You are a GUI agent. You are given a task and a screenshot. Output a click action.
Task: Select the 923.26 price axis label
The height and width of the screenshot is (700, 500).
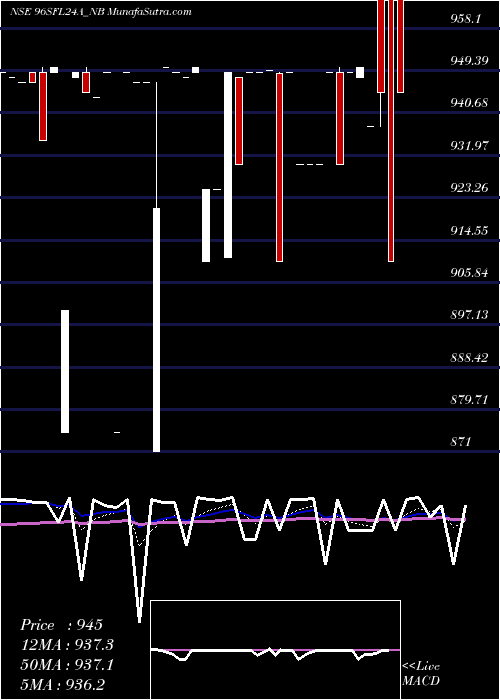469,188
